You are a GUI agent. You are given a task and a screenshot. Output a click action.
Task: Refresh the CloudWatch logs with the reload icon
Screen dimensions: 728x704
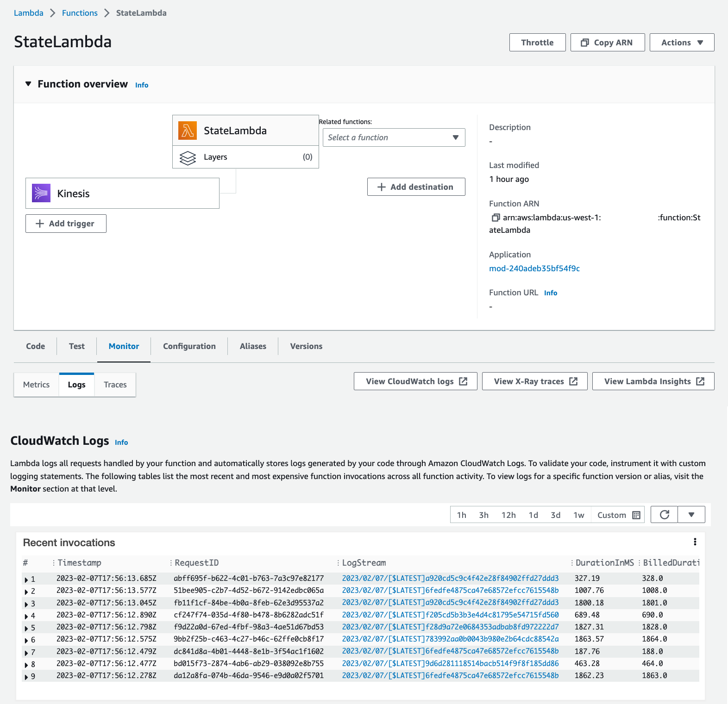coord(664,515)
